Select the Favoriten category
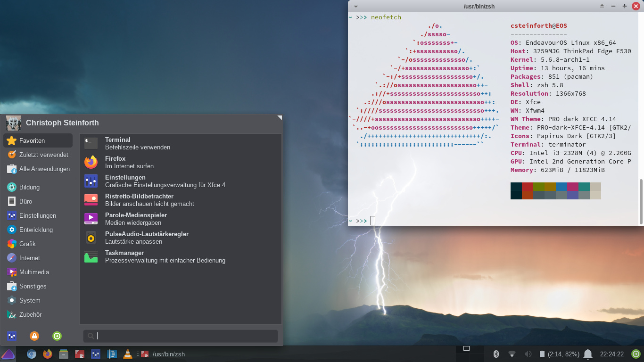This screenshot has height=362, width=644. 38,140
